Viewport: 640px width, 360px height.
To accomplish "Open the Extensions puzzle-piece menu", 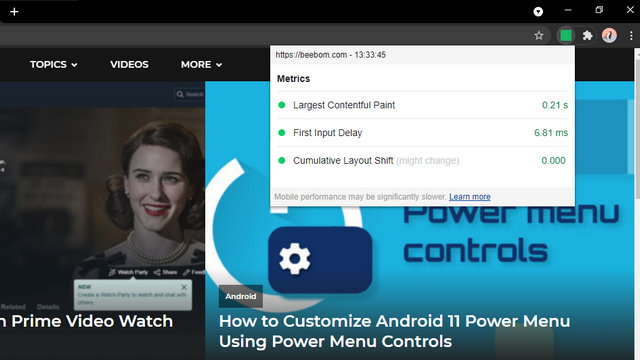I will pos(587,36).
